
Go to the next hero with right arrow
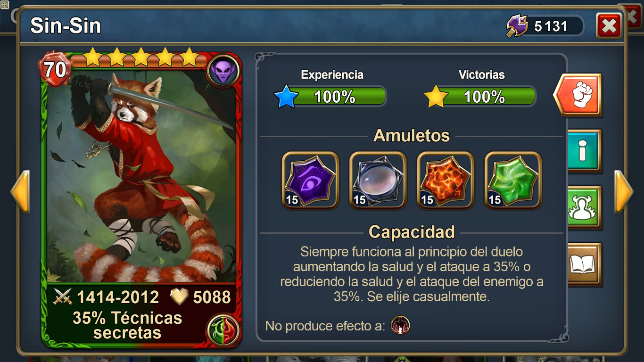pyautogui.click(x=624, y=192)
